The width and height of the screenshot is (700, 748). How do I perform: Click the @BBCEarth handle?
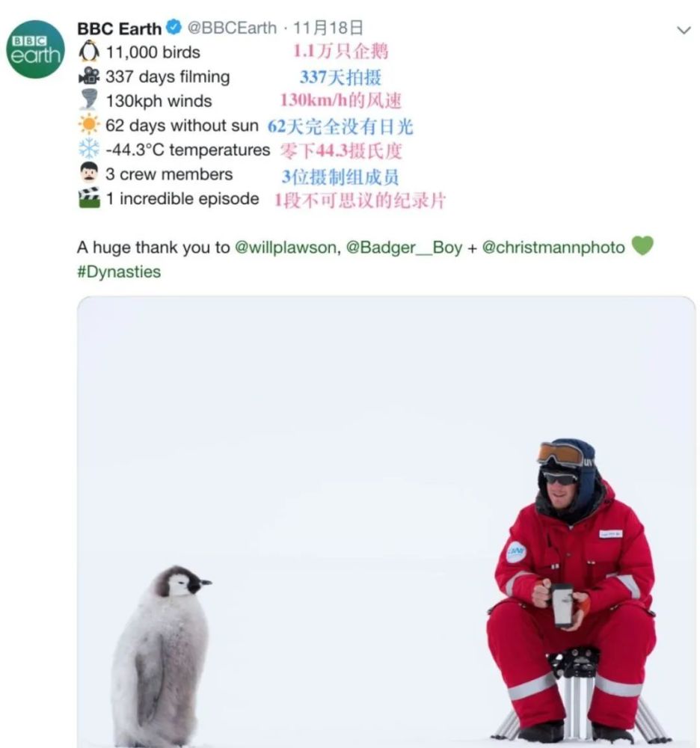231,28
